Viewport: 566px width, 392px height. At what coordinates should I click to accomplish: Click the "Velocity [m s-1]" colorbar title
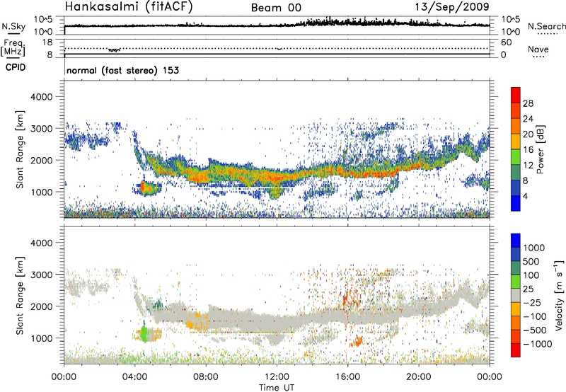(558, 295)
